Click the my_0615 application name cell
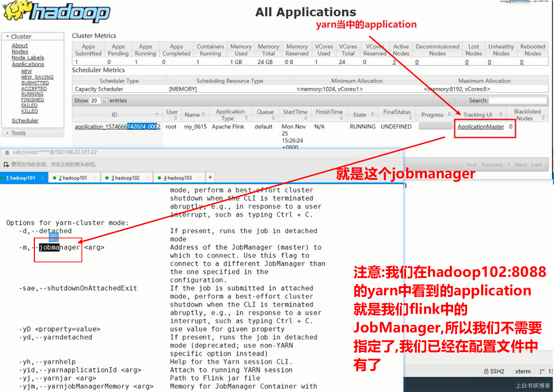This screenshot has height=392, width=554. (195, 126)
